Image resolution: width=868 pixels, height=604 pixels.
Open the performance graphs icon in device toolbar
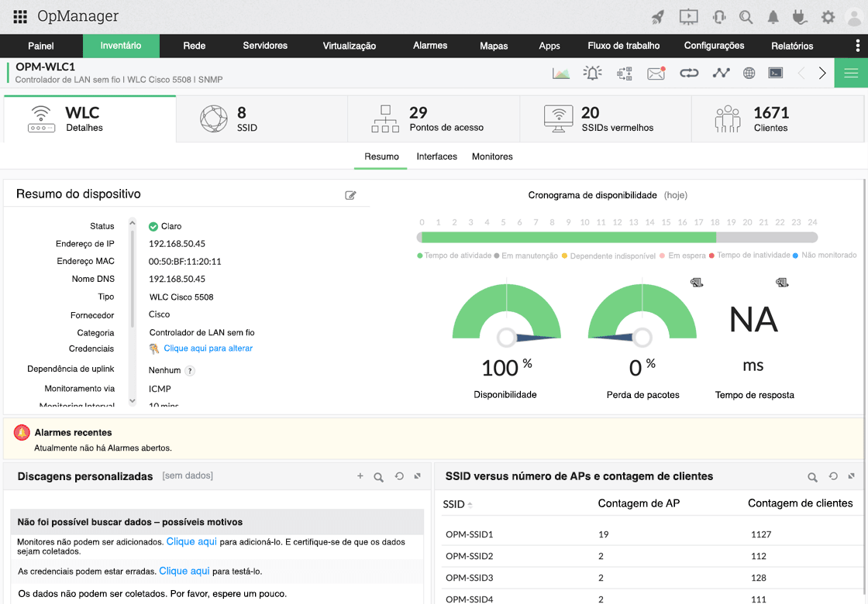(x=563, y=72)
